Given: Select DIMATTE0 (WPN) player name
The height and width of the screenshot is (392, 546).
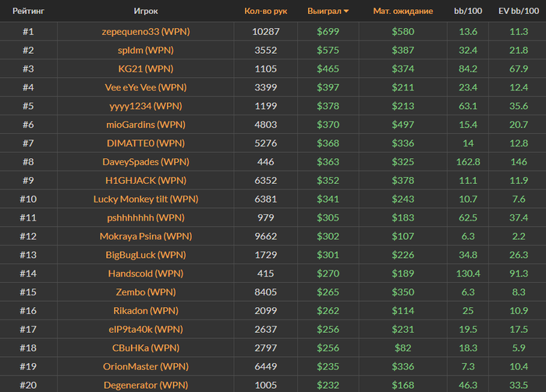Looking at the screenshot, I should (x=146, y=143).
